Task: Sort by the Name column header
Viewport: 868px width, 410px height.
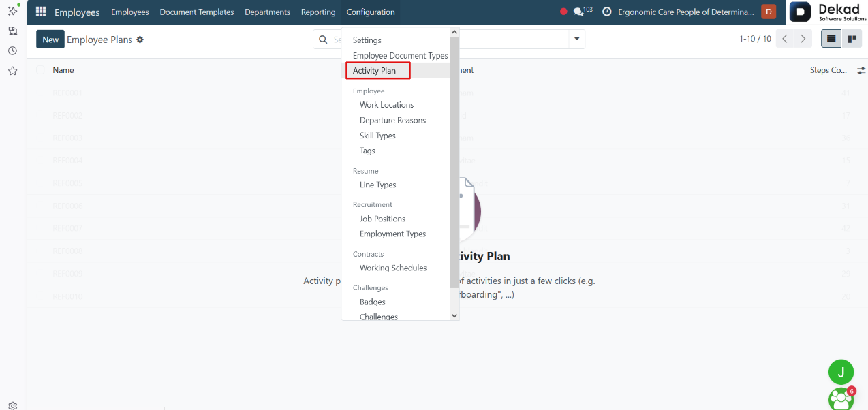Action: tap(63, 70)
